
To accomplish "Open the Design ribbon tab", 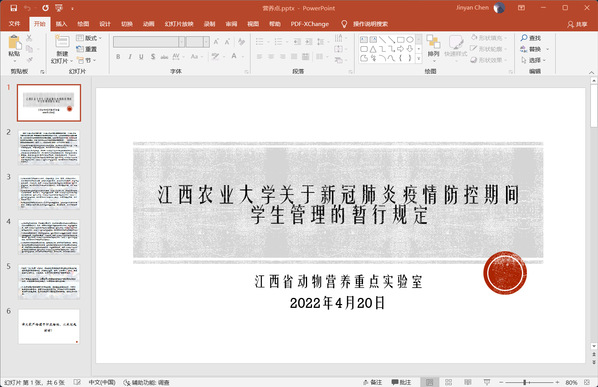I will click(105, 24).
